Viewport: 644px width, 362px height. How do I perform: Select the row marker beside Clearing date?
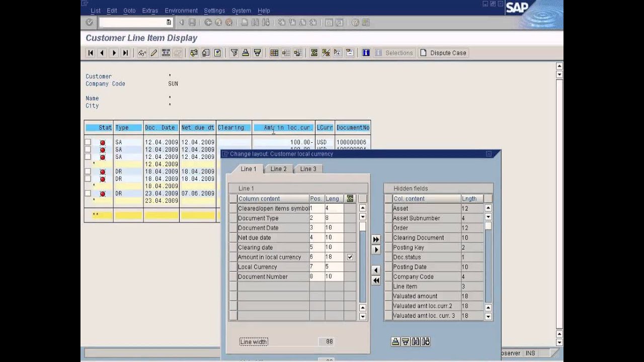[233, 247]
